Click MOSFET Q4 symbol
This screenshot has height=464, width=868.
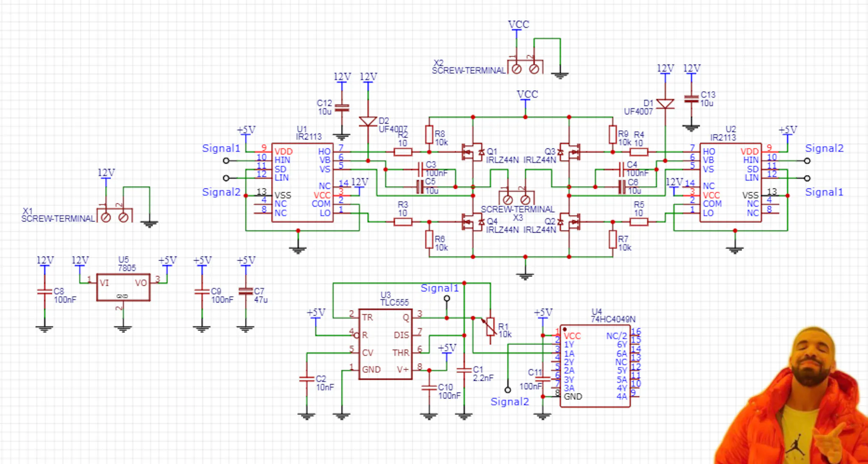tap(473, 222)
